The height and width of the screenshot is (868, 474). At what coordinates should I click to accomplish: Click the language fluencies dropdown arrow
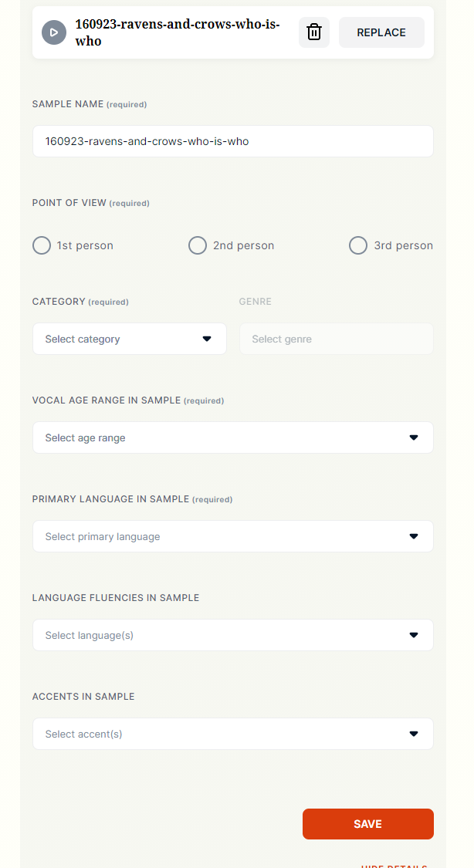click(x=414, y=635)
